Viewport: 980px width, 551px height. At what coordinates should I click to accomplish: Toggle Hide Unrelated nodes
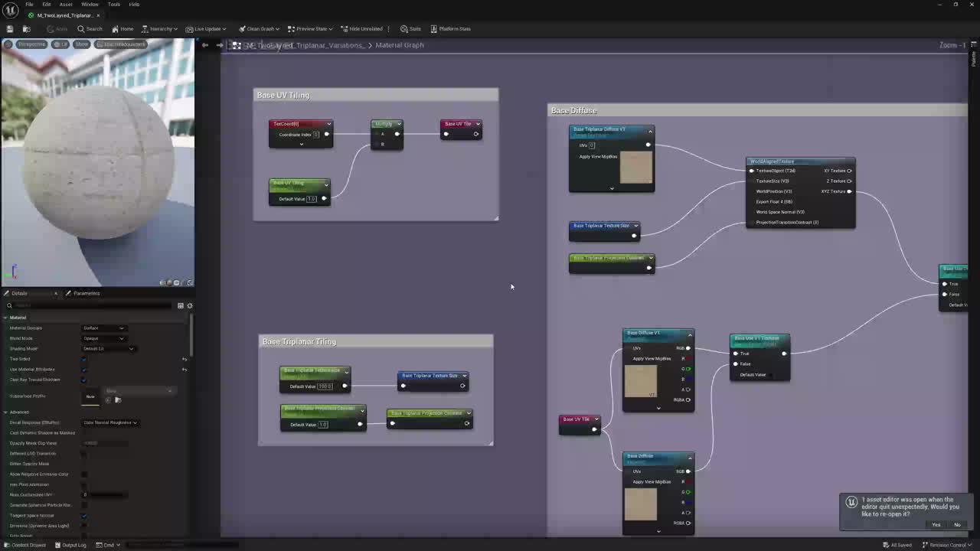(x=361, y=29)
